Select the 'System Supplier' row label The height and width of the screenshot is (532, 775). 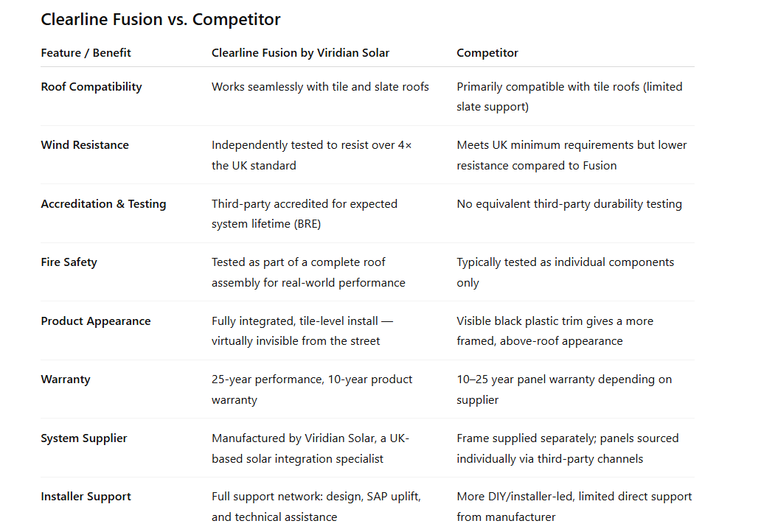(x=83, y=438)
